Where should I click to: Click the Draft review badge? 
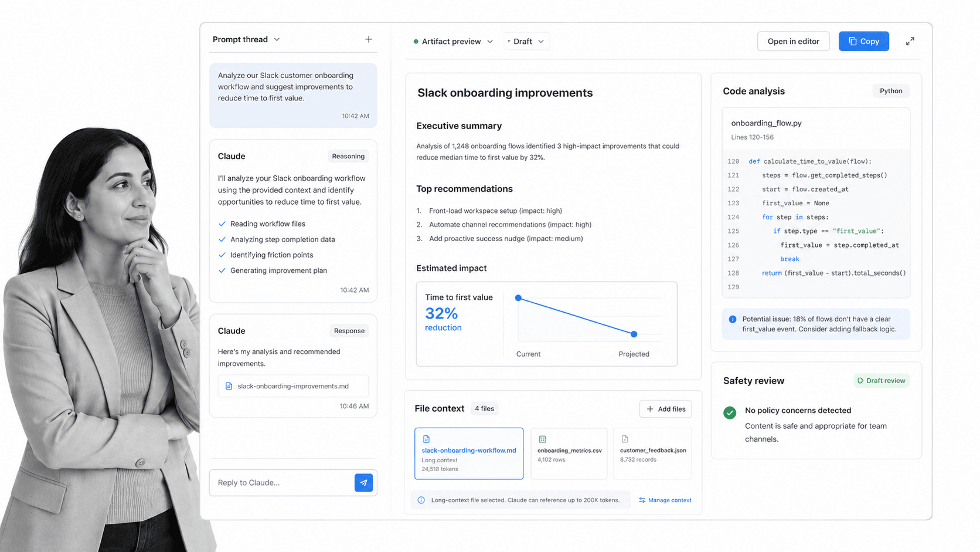pyautogui.click(x=882, y=381)
